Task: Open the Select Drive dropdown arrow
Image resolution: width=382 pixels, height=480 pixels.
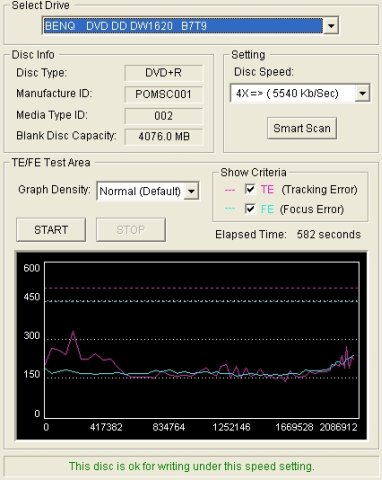Action: pos(331,26)
